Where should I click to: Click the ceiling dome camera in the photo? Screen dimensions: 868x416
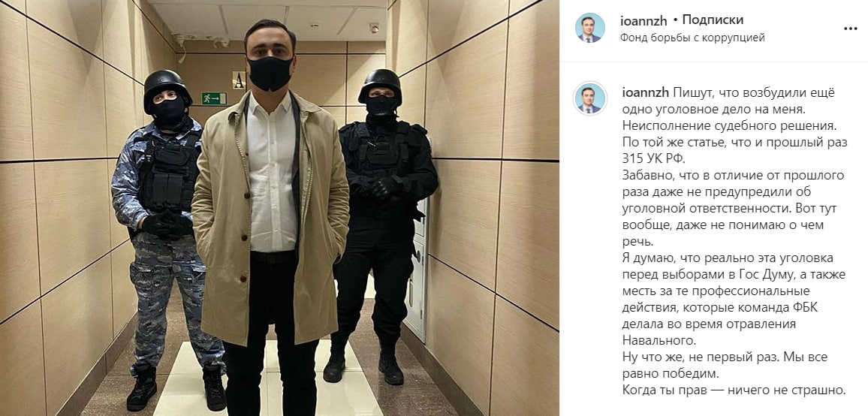(x=374, y=28)
